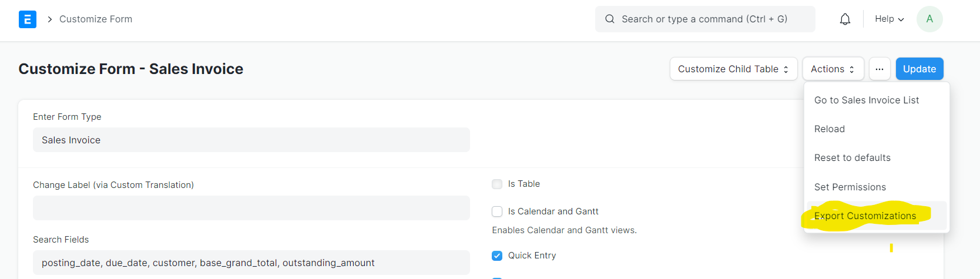Open the Help dropdown
Screen dimensions: 980x279
pyautogui.click(x=889, y=19)
